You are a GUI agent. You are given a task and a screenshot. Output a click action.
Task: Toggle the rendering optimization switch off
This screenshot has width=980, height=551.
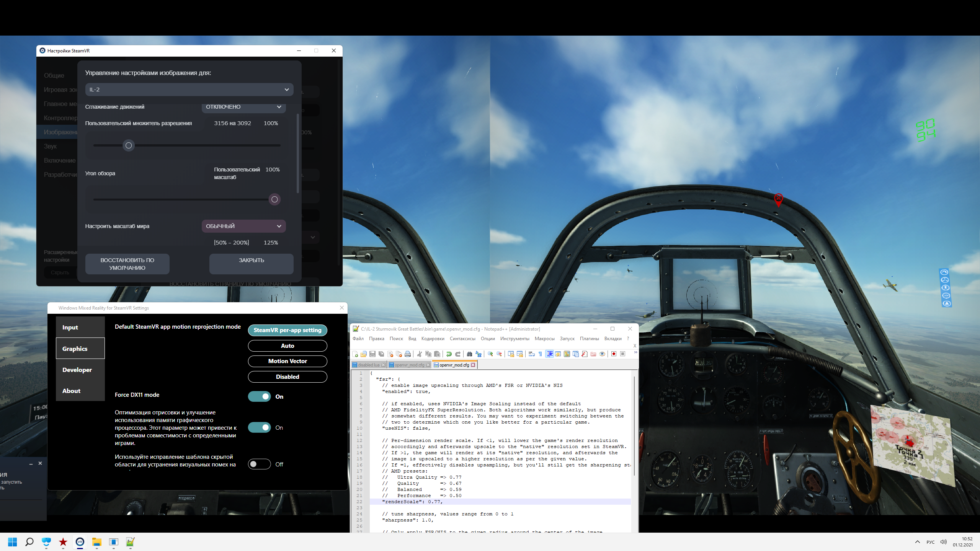click(x=260, y=427)
